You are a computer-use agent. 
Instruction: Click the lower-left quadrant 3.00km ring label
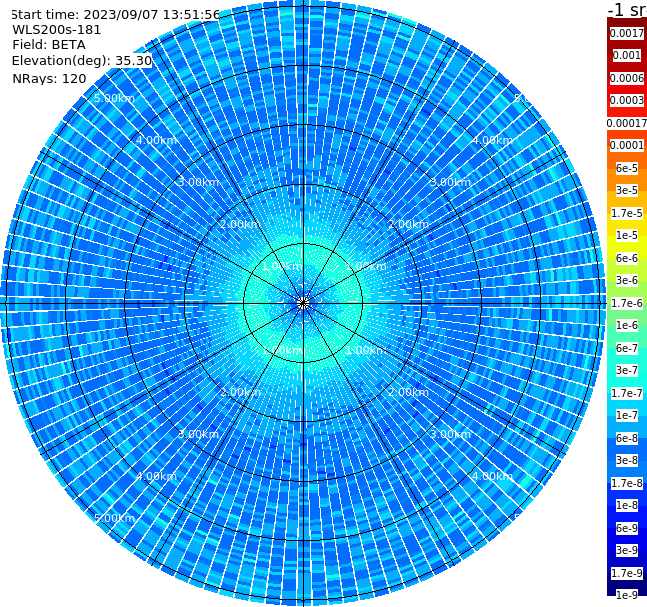pyautogui.click(x=198, y=434)
